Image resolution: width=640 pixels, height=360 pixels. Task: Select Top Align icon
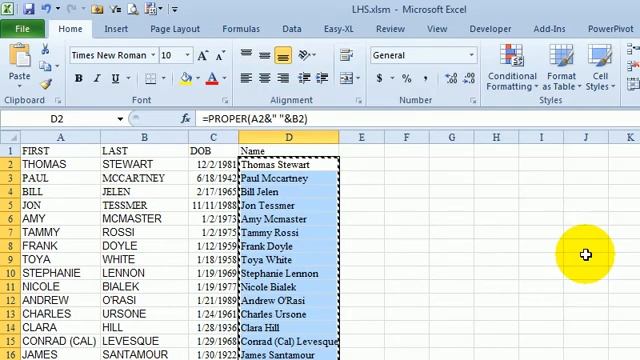(246, 55)
